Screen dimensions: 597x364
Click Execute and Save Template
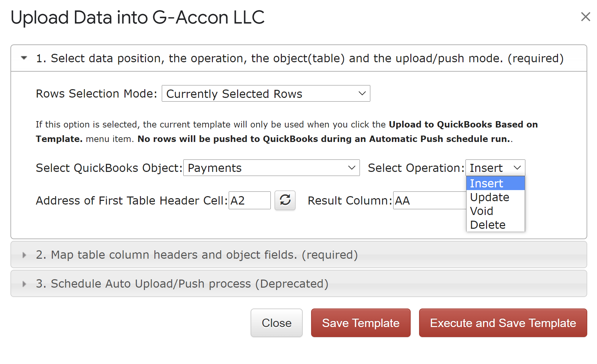coord(502,323)
